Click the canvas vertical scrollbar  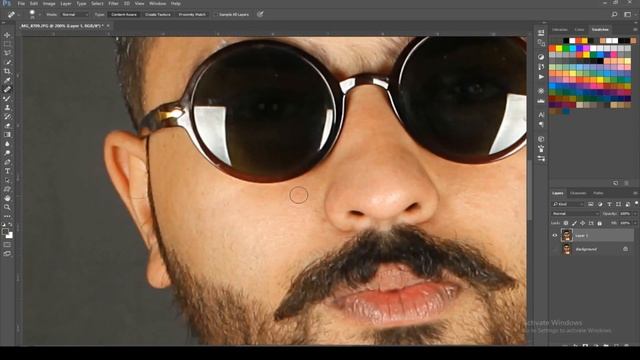click(x=530, y=190)
